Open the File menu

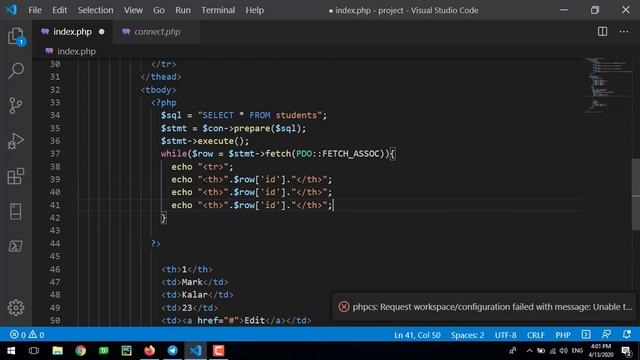[x=35, y=10]
